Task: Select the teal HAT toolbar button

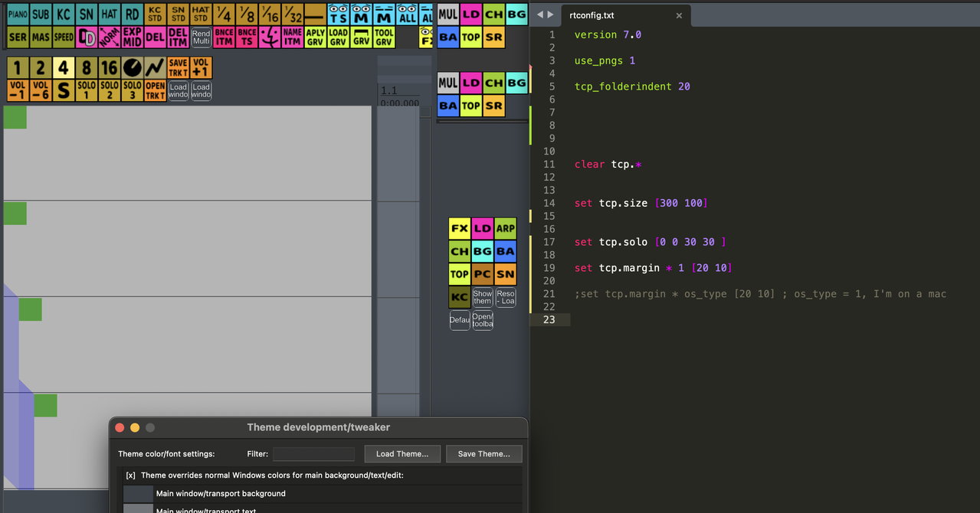Action: (110, 14)
